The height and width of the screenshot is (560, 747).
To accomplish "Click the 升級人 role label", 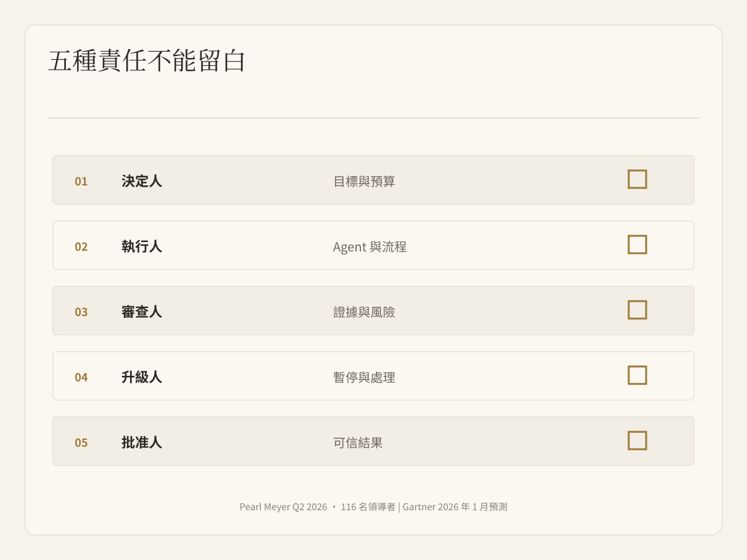I will (142, 377).
